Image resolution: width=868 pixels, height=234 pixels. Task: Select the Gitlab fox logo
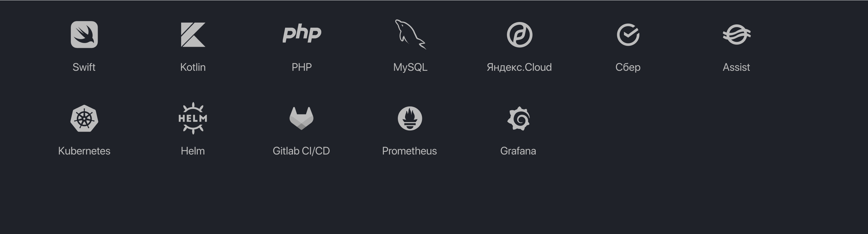tap(302, 118)
